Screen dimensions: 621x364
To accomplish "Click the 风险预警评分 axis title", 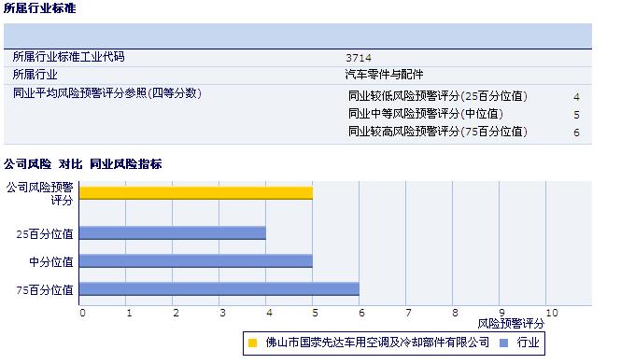I will click(511, 324).
